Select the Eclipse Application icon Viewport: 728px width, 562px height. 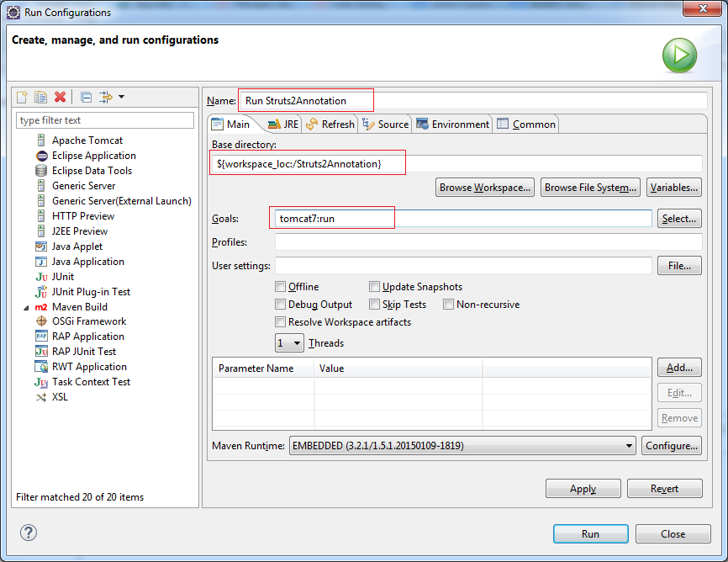click(41, 156)
